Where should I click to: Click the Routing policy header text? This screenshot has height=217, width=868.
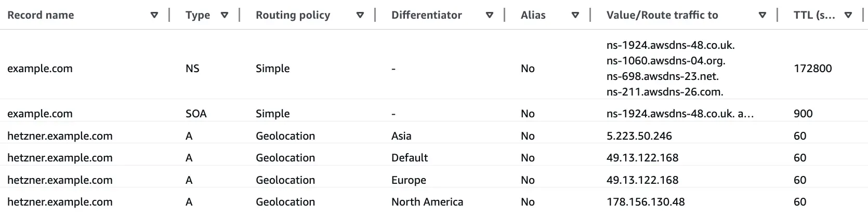tap(293, 16)
